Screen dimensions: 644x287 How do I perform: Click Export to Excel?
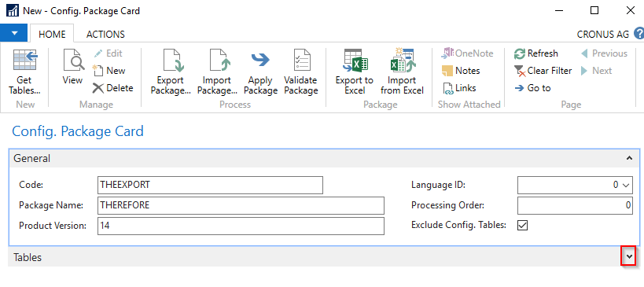(355, 72)
